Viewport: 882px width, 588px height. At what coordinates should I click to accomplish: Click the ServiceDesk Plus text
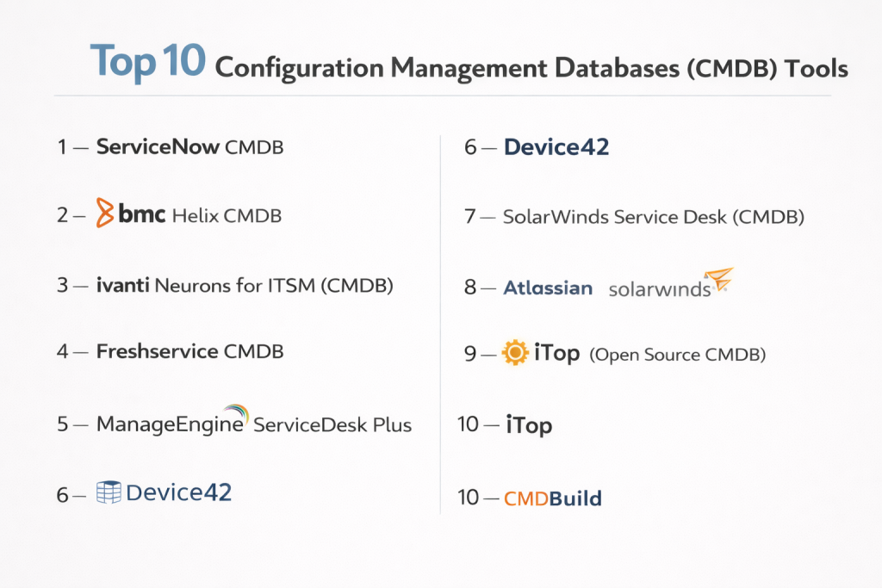[x=332, y=424]
